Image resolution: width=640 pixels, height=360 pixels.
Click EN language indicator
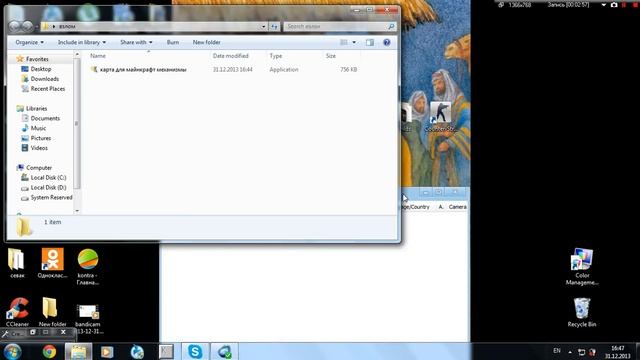tap(557, 351)
